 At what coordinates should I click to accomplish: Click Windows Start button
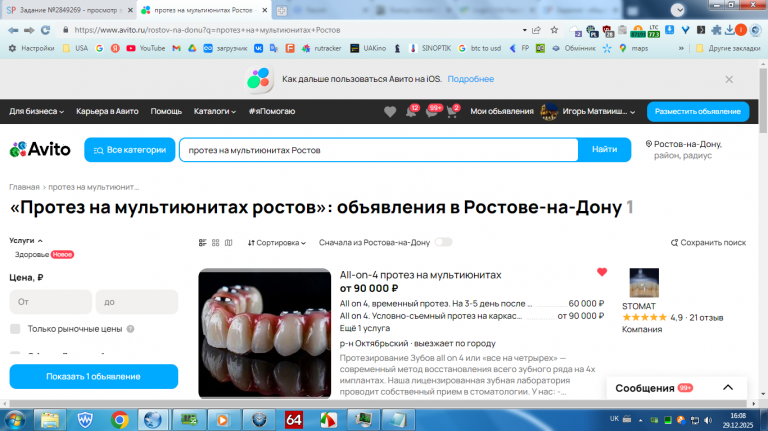pos(15,420)
